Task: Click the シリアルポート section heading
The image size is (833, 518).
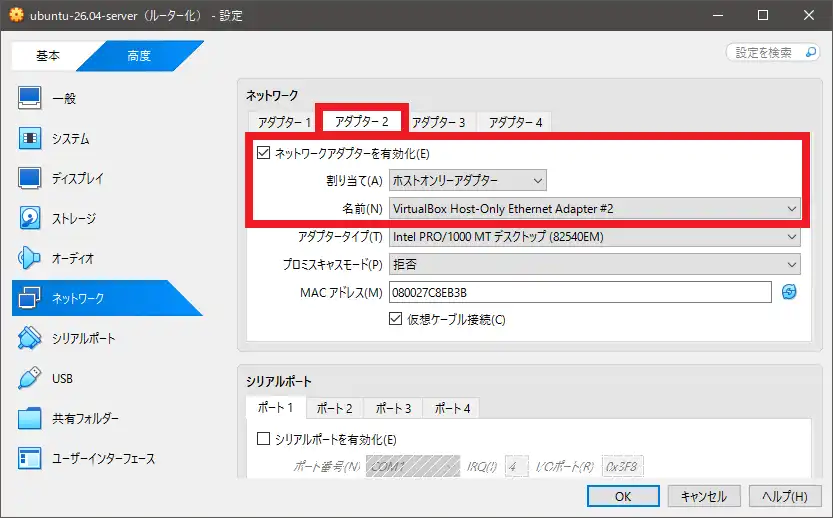Action: 279,381
